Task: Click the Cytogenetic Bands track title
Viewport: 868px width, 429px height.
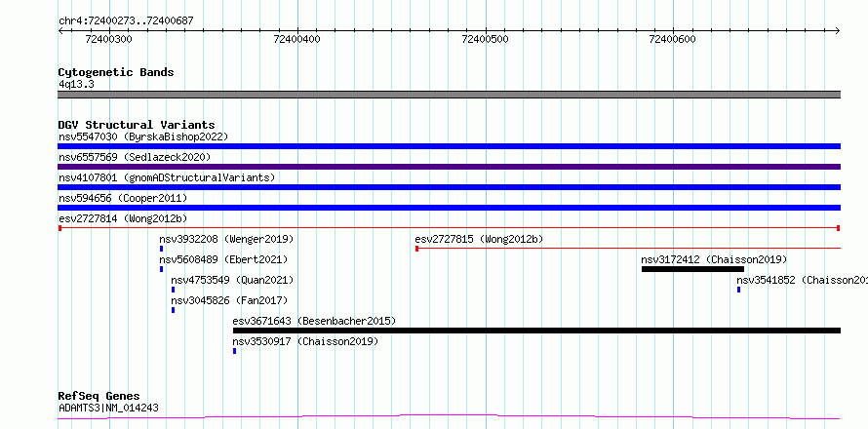Action: coord(116,72)
